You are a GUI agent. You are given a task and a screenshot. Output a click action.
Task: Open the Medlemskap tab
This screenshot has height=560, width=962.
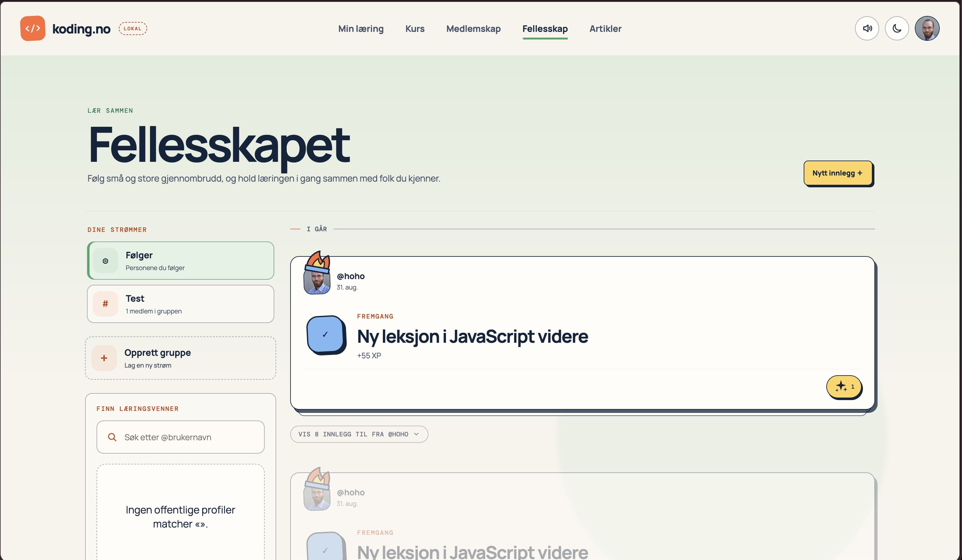pyautogui.click(x=473, y=29)
